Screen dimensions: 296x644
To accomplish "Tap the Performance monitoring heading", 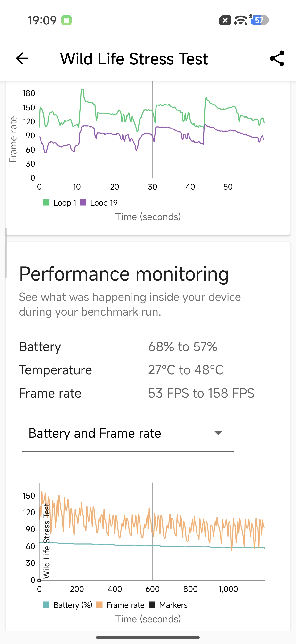I will pos(124,274).
